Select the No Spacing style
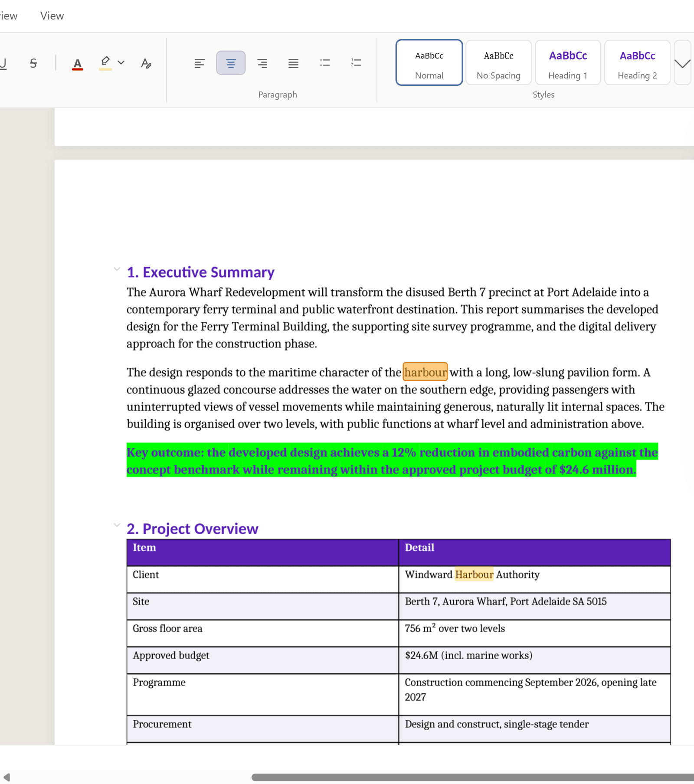 pos(499,62)
